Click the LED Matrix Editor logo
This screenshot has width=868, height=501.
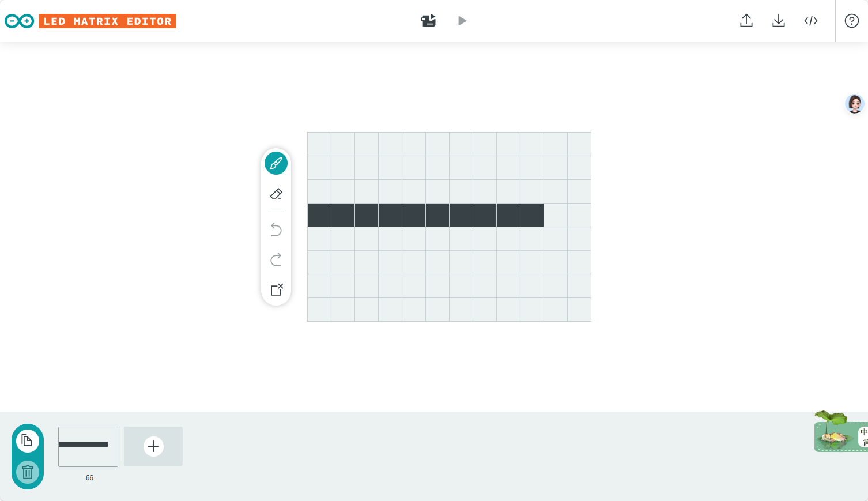tap(90, 21)
